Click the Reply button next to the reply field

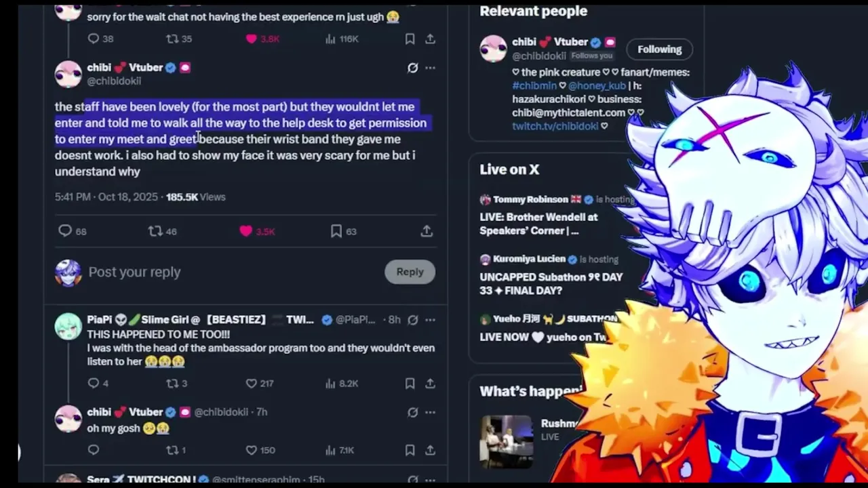point(410,272)
